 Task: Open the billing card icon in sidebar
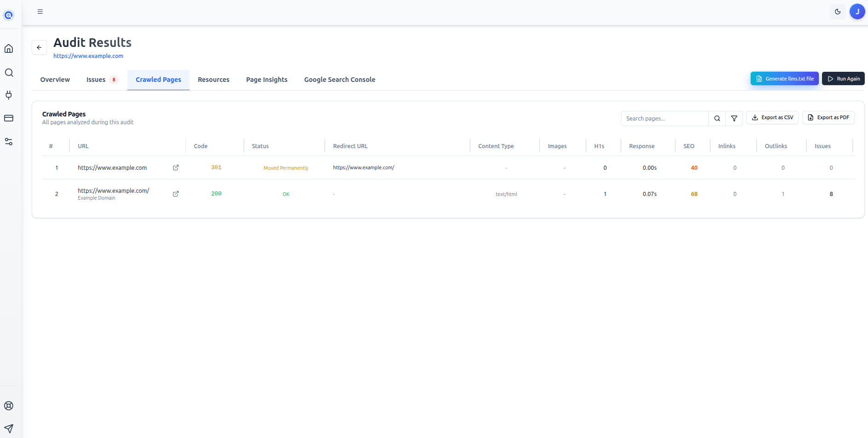9,118
